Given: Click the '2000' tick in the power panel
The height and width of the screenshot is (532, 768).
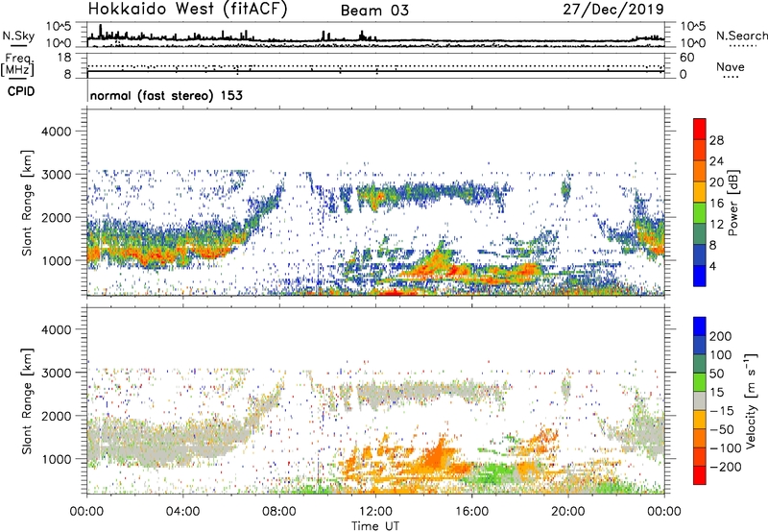Looking at the screenshot, I should click(x=56, y=217).
